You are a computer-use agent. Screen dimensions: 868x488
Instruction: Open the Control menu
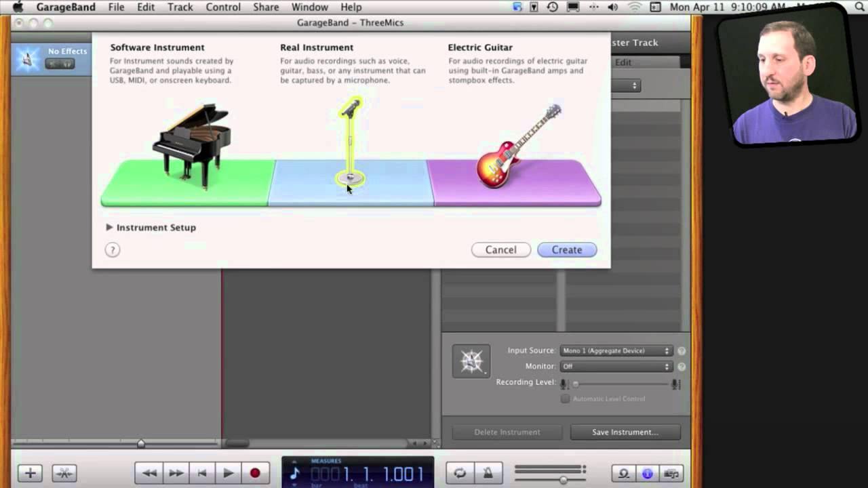point(223,7)
